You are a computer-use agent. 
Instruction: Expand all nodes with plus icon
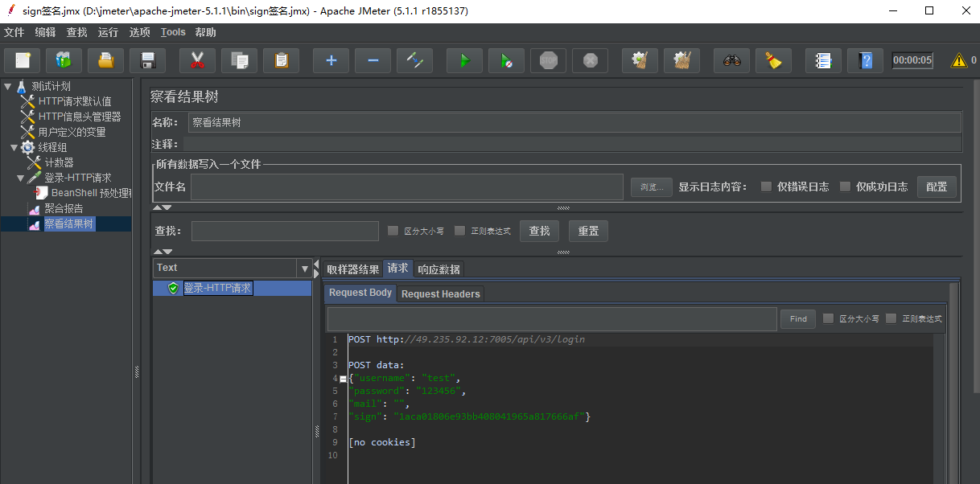331,60
